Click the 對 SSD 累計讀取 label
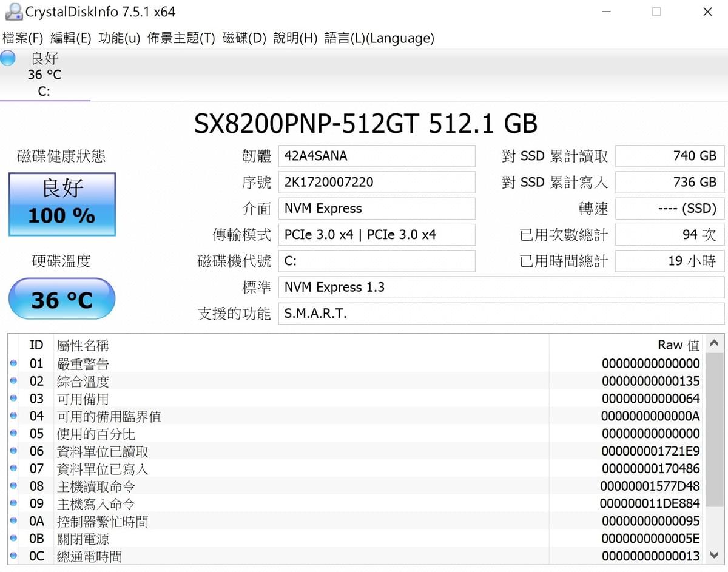This screenshot has height=572, width=728. [x=554, y=156]
